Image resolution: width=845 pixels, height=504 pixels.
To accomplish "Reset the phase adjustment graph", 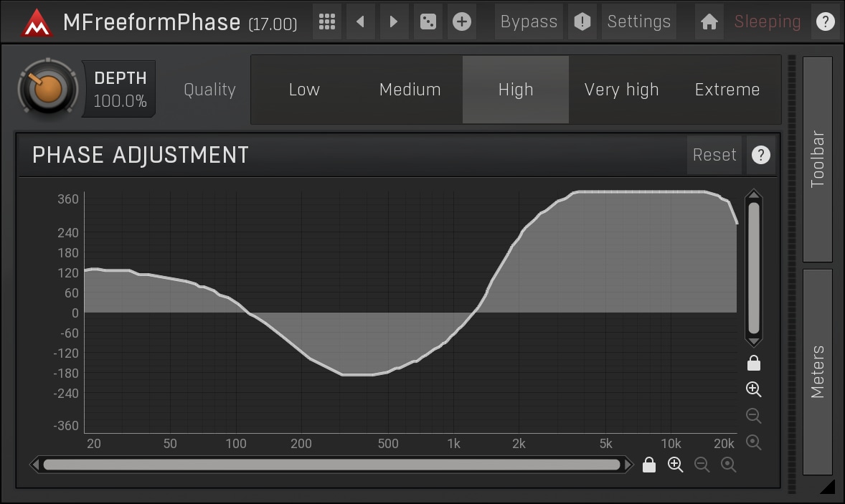I will 714,155.
